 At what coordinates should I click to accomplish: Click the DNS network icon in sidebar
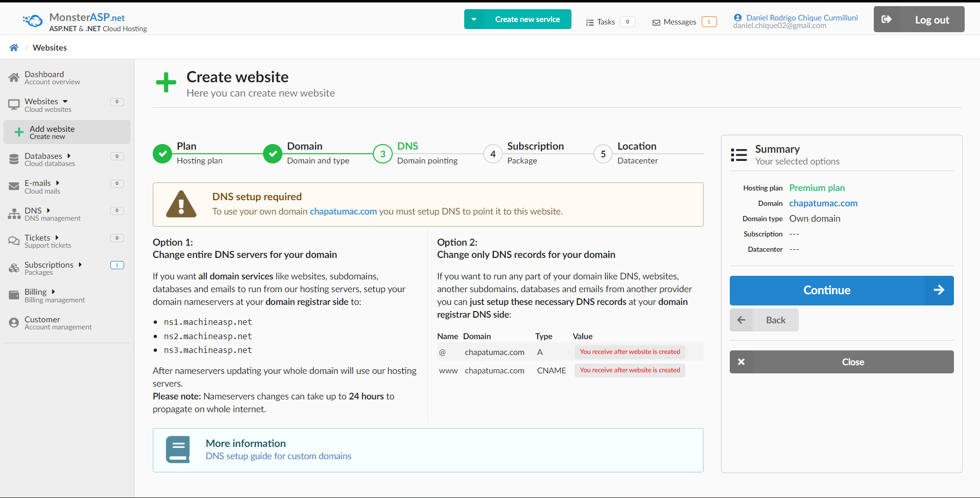tap(14, 214)
